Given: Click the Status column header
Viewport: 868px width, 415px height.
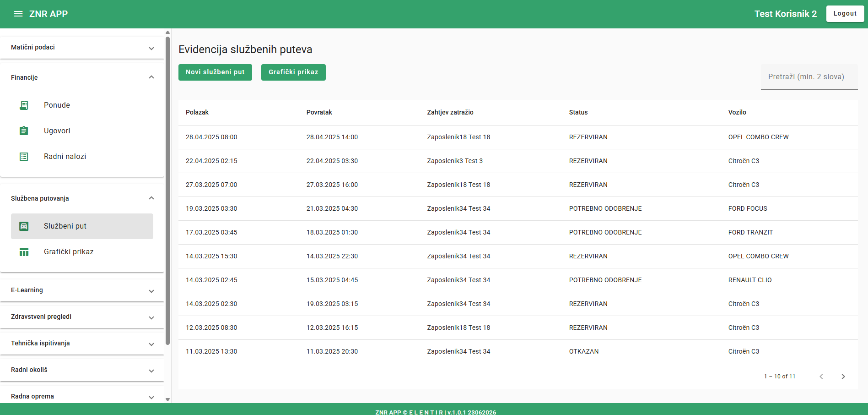Looking at the screenshot, I should coord(578,113).
